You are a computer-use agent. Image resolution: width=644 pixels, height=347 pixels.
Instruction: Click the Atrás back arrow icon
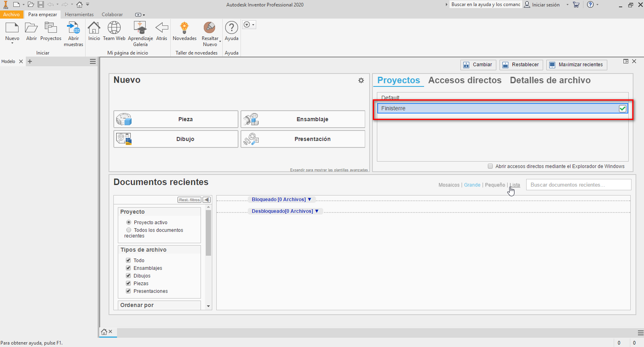click(x=162, y=28)
